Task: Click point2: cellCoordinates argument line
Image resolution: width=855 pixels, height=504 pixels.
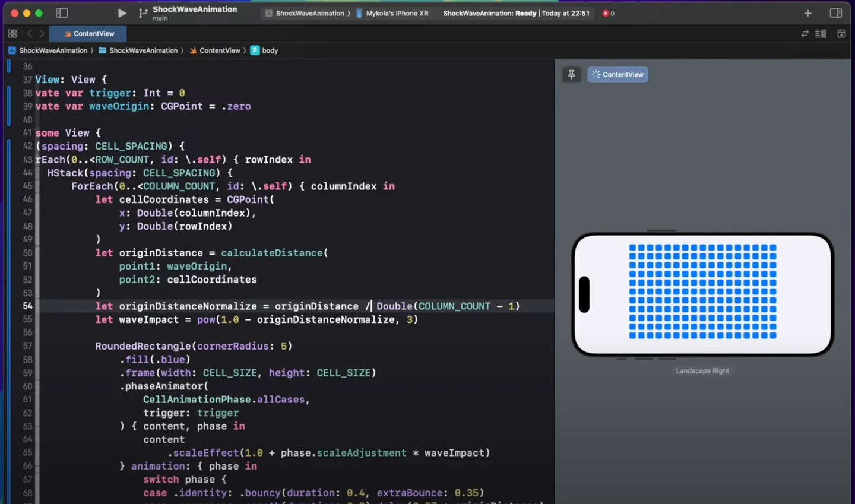Action: tap(188, 280)
